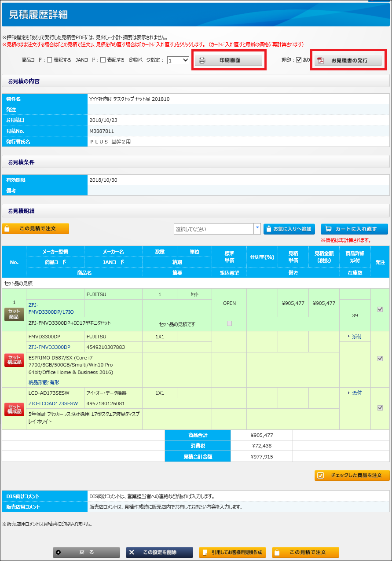This screenshot has width=392, height=561.
Task: Click the cart icon to re-add items
Action: pyautogui.click(x=327, y=229)
